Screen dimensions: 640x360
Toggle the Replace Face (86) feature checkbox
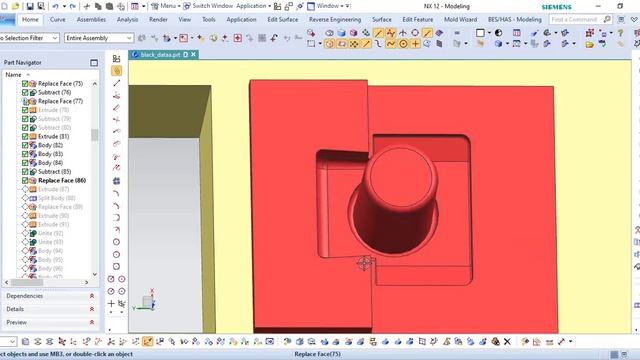(x=25, y=180)
